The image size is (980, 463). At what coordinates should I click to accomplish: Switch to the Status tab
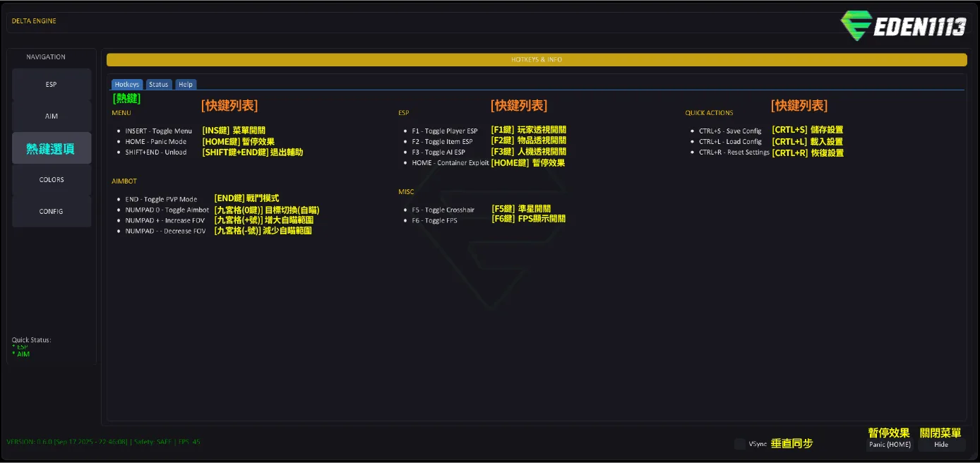pyautogui.click(x=159, y=85)
